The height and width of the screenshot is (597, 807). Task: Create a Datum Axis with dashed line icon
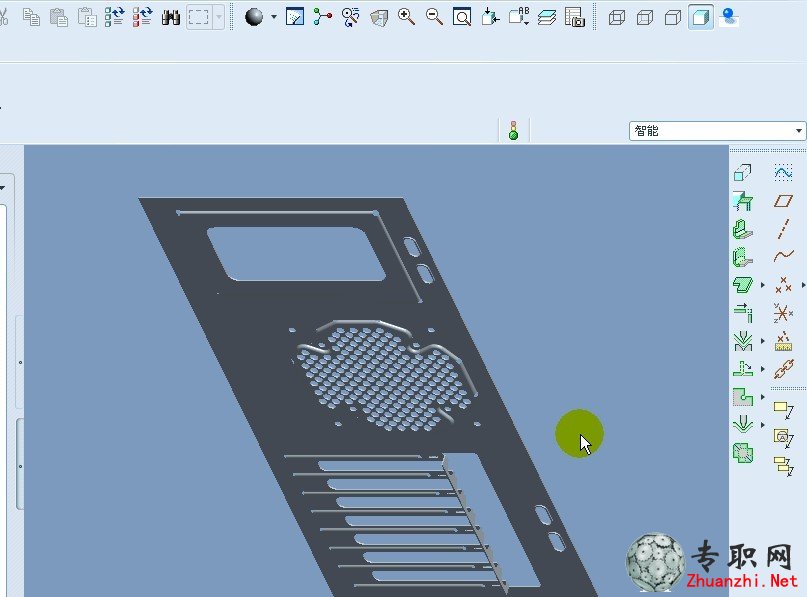[x=783, y=229]
